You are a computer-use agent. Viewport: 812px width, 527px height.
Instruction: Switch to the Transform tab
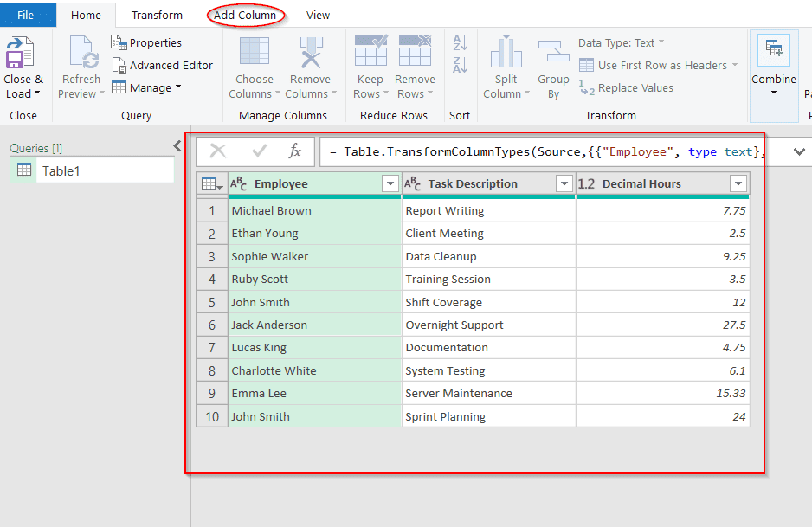point(157,15)
